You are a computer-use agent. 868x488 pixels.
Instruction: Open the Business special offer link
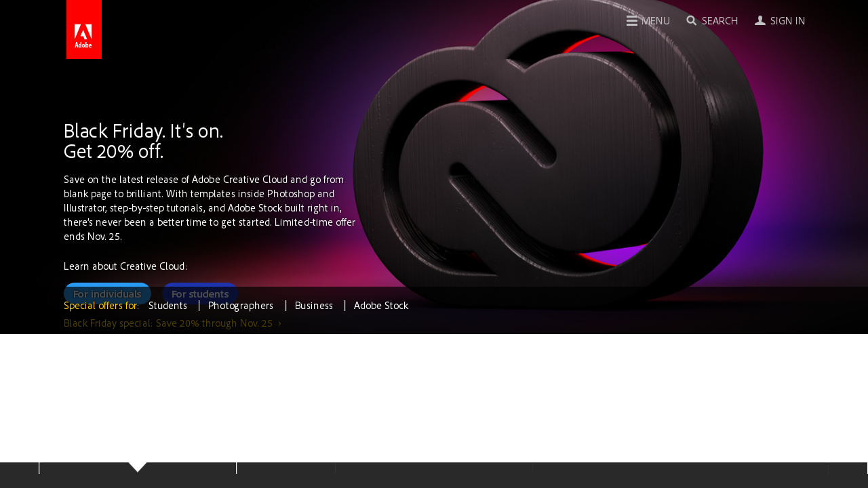314,306
